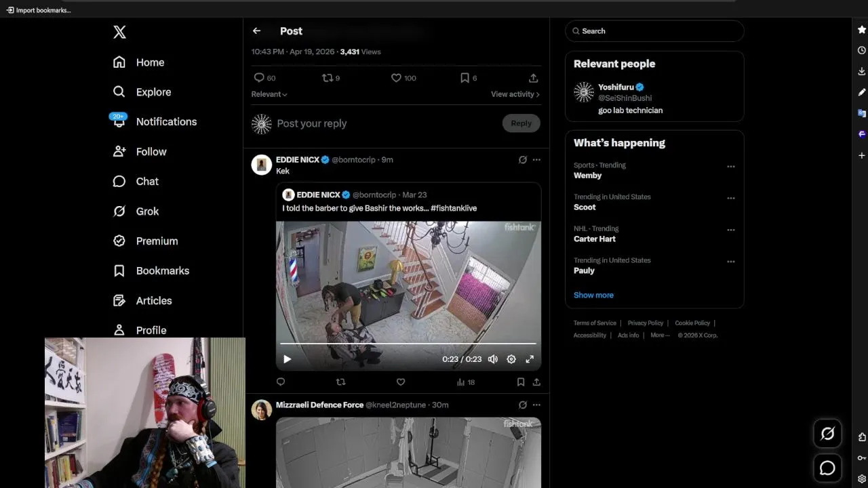
Task: Like EDDIE NICX's Kek comment
Action: [401, 382]
